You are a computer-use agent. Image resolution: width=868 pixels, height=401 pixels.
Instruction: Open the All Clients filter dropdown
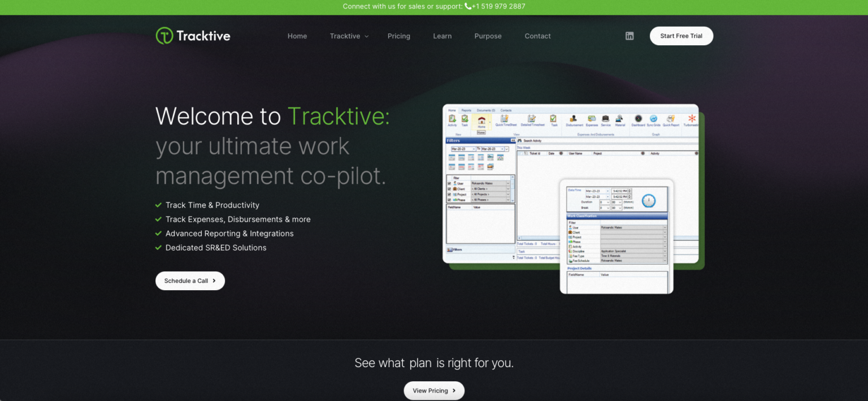pyautogui.click(x=507, y=189)
